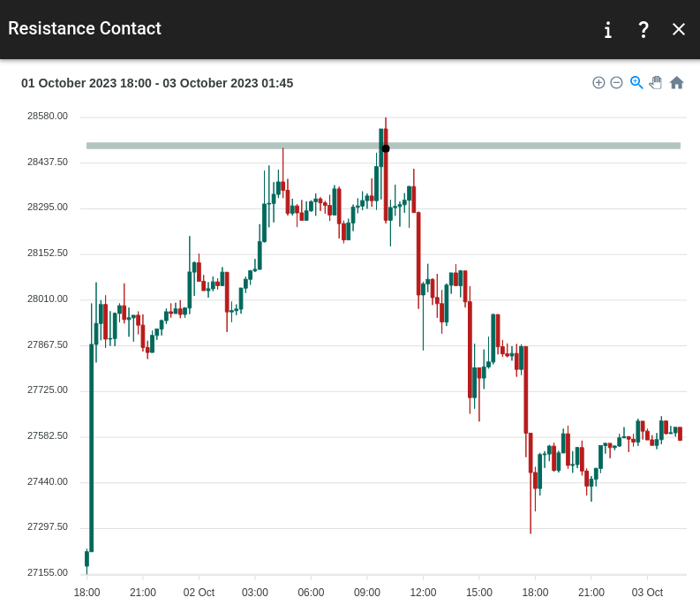Screen dimensions: 700x605
Task: Zoom out using the minus icon
Action: coord(617,83)
